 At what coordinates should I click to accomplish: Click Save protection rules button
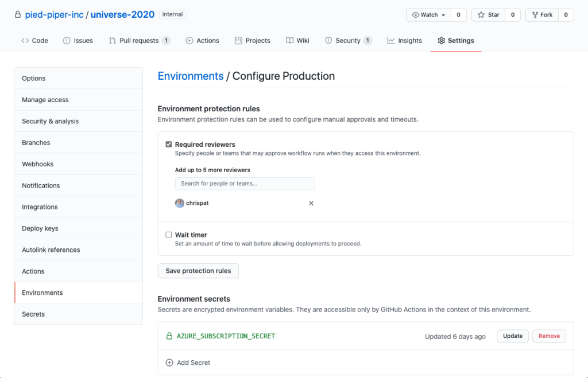click(x=198, y=271)
